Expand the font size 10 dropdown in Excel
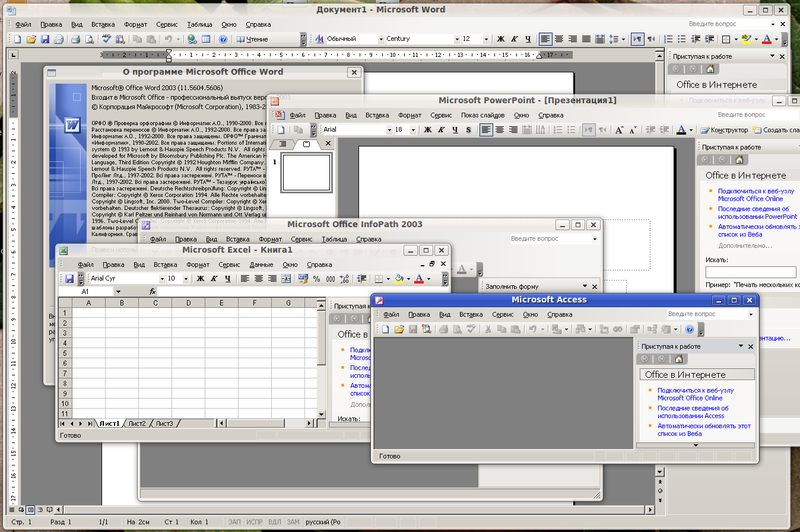Viewport: 800px width, 532px height. point(187,279)
